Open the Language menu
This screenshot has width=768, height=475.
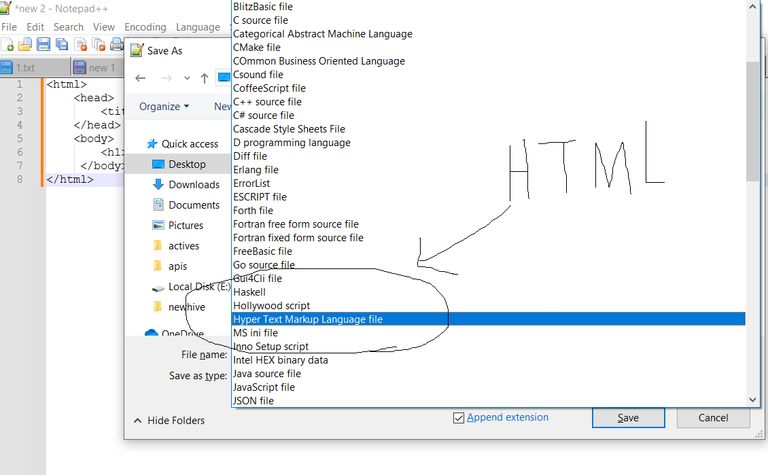(x=198, y=27)
